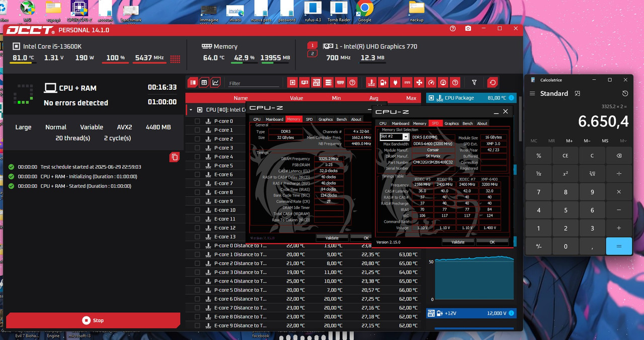The height and width of the screenshot is (340, 644).
Task: Click the Calculator percent button
Action: 538,156
